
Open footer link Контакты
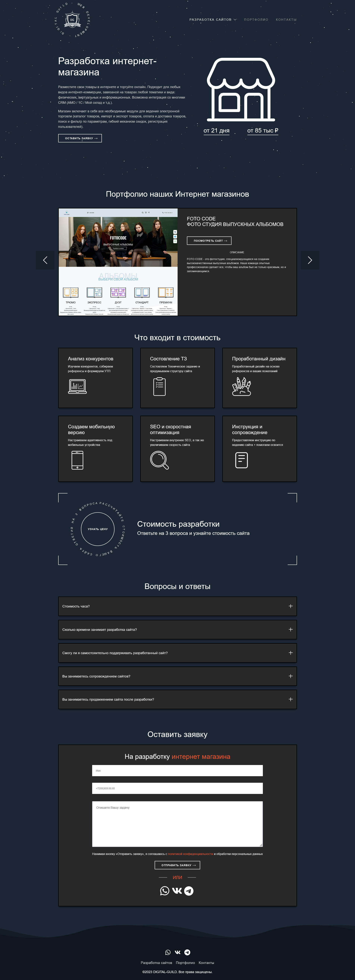click(x=206, y=962)
